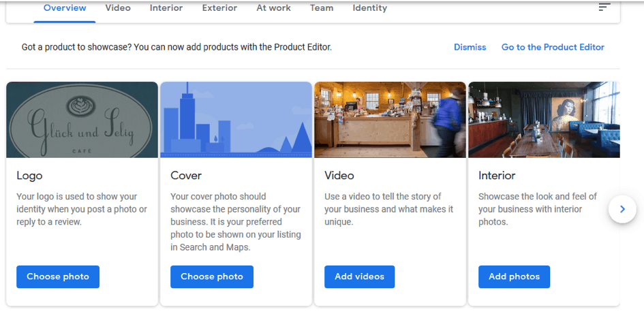Image resolution: width=644 pixels, height=320 pixels.
Task: Open the Interior card restaurant image
Action: pyautogui.click(x=545, y=120)
